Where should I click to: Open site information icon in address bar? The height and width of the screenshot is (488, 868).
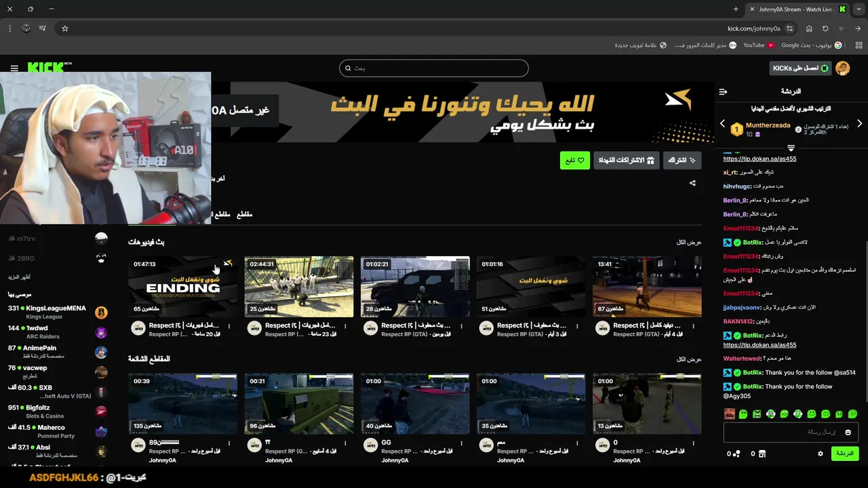(790, 28)
